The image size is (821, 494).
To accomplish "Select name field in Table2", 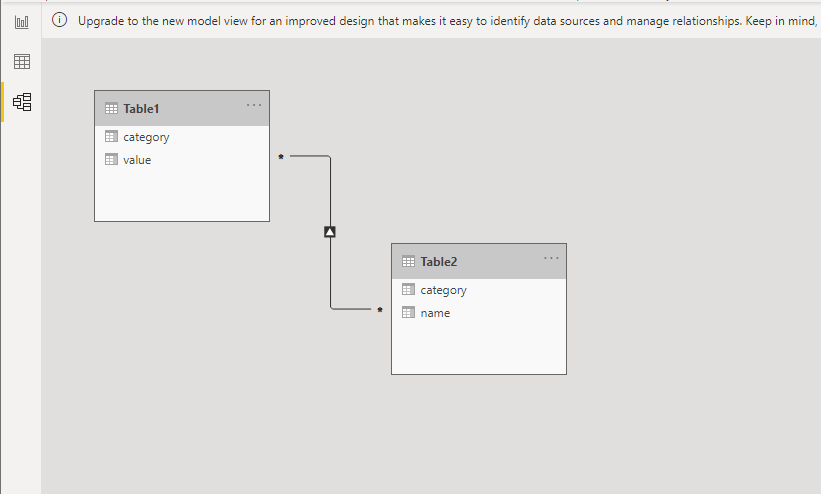I will [479, 313].
